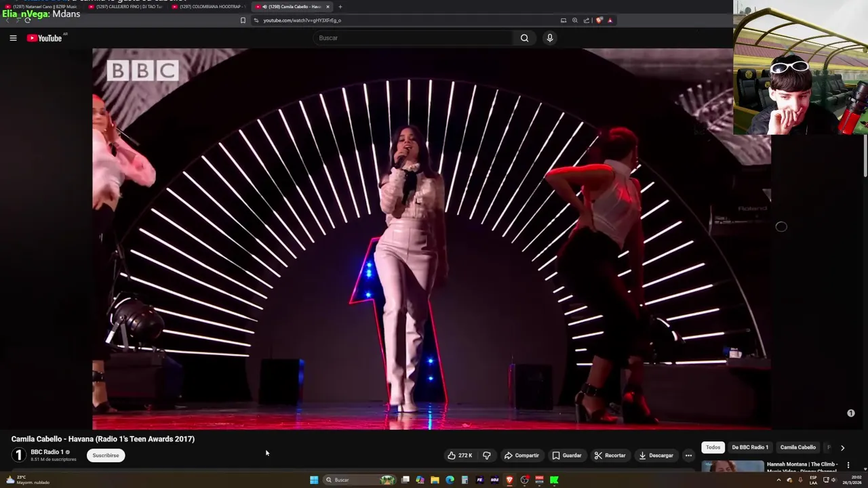
Task: Bookmark this page via the bookmark icon
Action: (243, 20)
